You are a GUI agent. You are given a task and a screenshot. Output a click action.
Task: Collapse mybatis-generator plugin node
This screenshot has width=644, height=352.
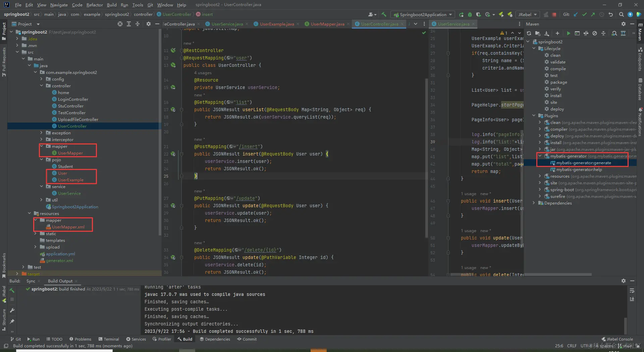[540, 156]
